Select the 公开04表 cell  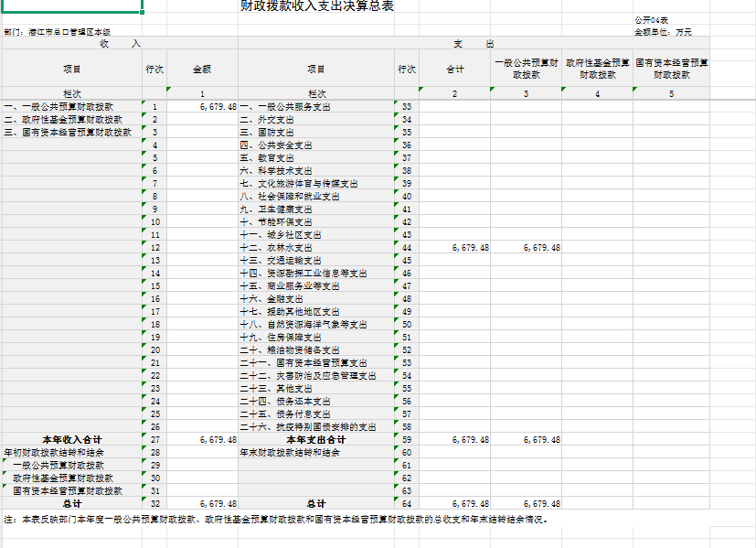651,20
